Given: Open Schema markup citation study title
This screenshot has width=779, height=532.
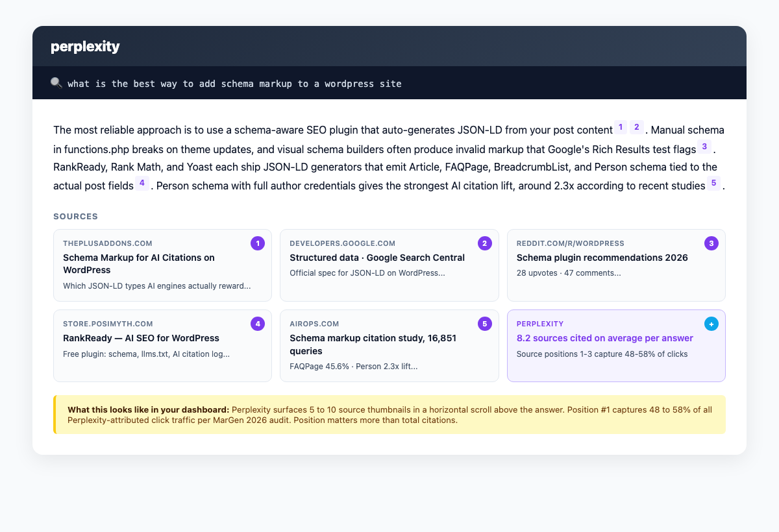Looking at the screenshot, I should (x=375, y=344).
